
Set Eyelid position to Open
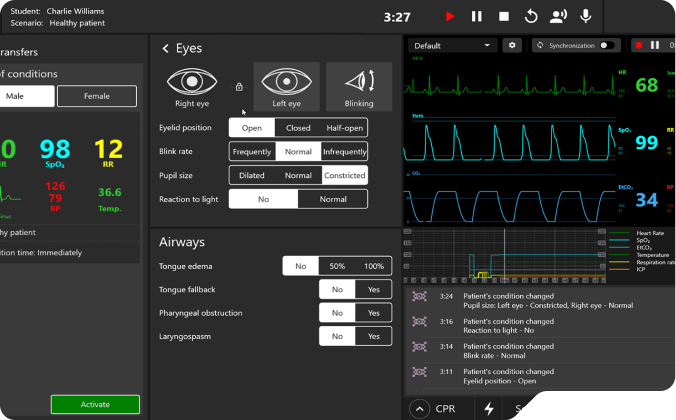click(x=252, y=128)
